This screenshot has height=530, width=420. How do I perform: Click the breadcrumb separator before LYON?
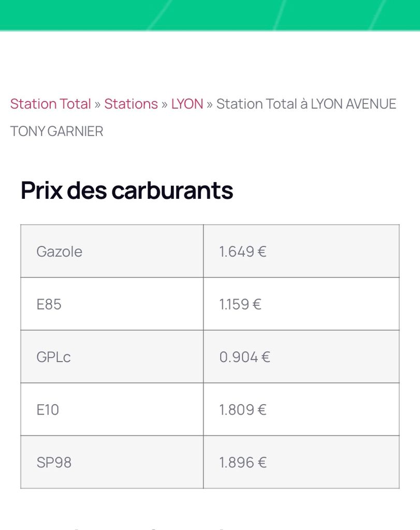(x=165, y=105)
